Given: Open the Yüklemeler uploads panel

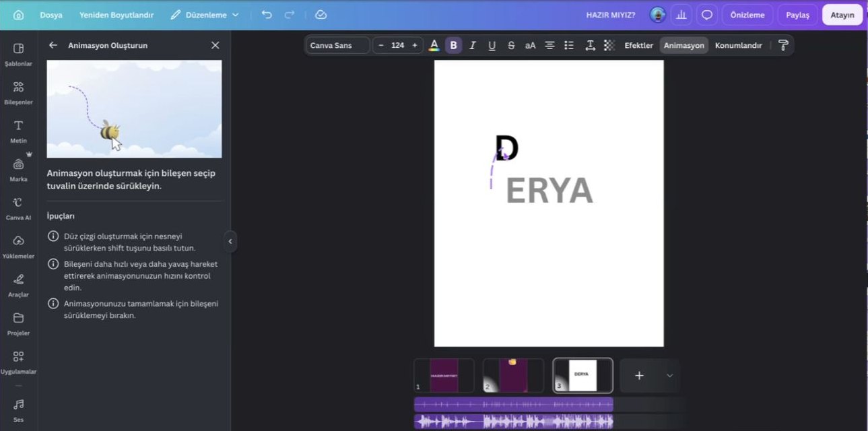Looking at the screenshot, I should [x=18, y=246].
